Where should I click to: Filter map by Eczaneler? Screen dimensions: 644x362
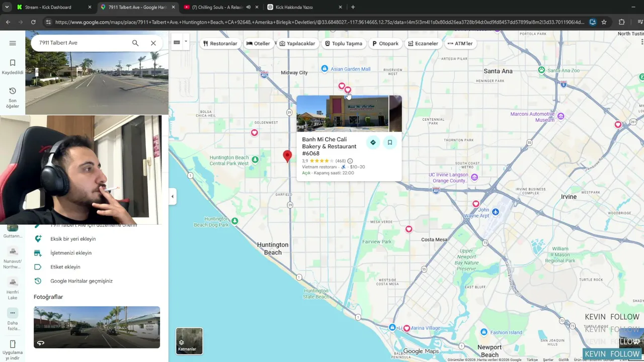[423, 44]
